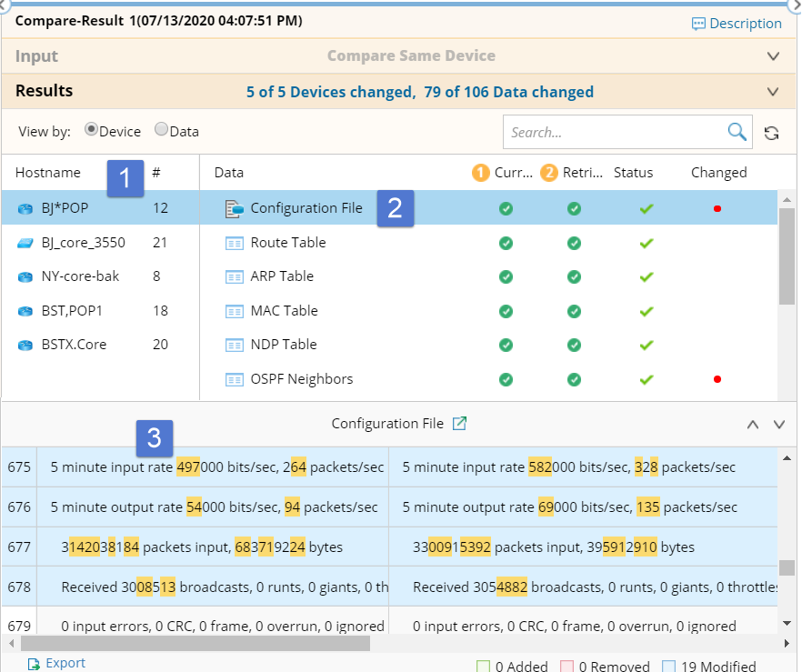The height and width of the screenshot is (672, 802).
Task: Jump to next difference with down arrow
Action: point(778,425)
